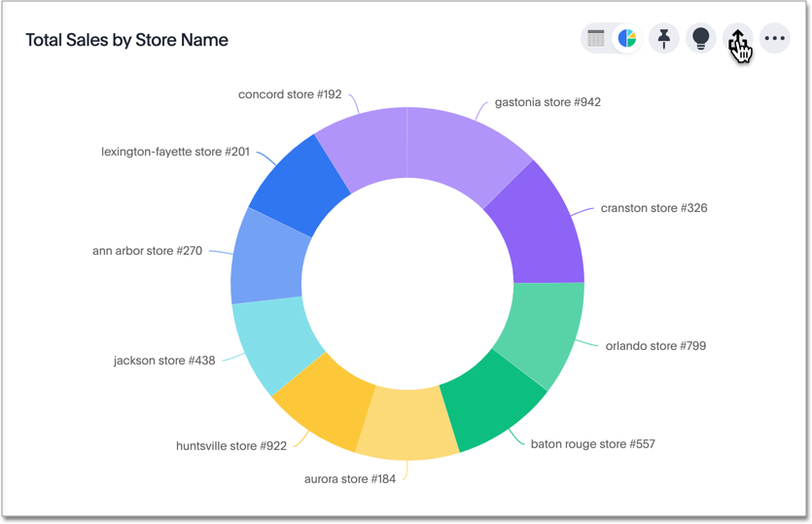The width and height of the screenshot is (812, 524).
Task: Click the 'lexington-fayette store #201' label
Action: point(175,152)
